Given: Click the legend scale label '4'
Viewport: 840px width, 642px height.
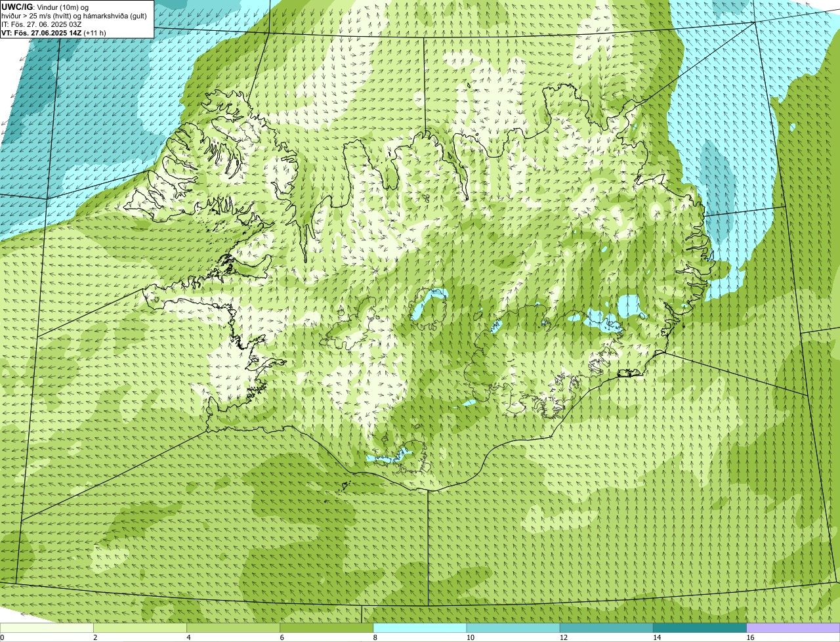Looking at the screenshot, I should 188,637.
